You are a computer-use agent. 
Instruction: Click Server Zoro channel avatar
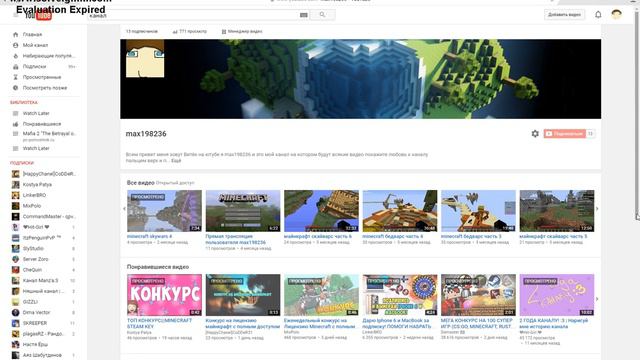16,259
